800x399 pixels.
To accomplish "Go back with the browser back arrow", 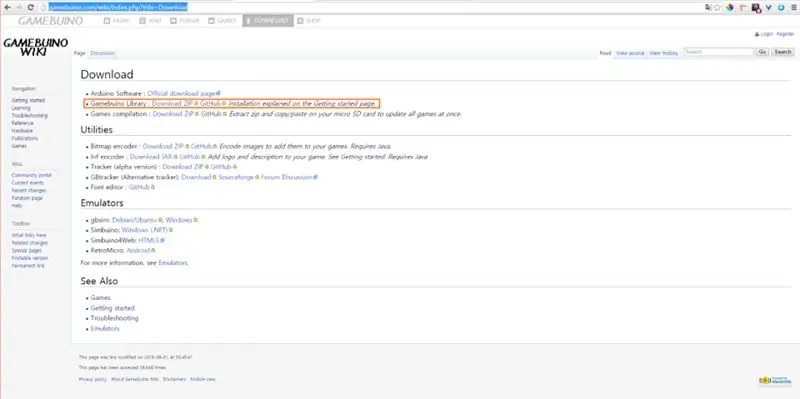I will tap(7, 8).
